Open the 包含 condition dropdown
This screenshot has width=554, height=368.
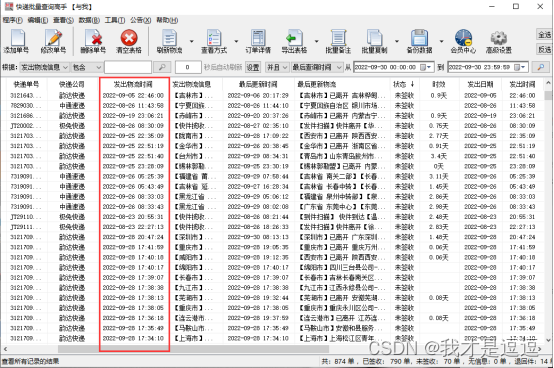click(87, 67)
